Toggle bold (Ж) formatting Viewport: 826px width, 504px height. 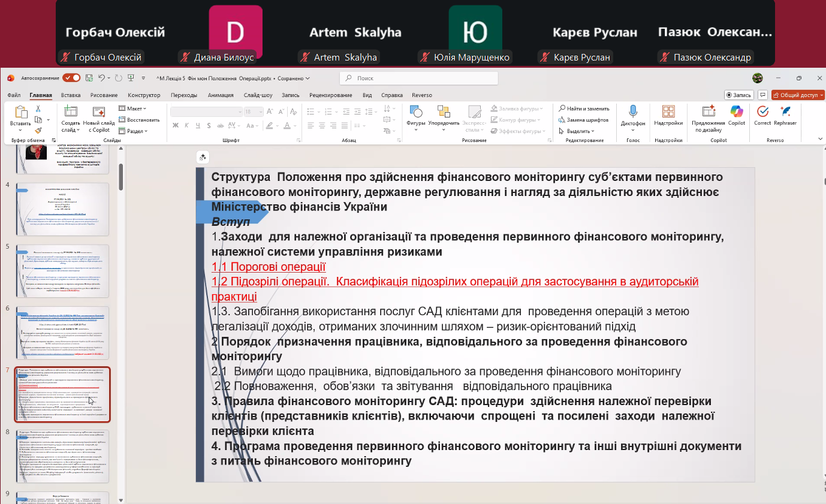tap(176, 125)
